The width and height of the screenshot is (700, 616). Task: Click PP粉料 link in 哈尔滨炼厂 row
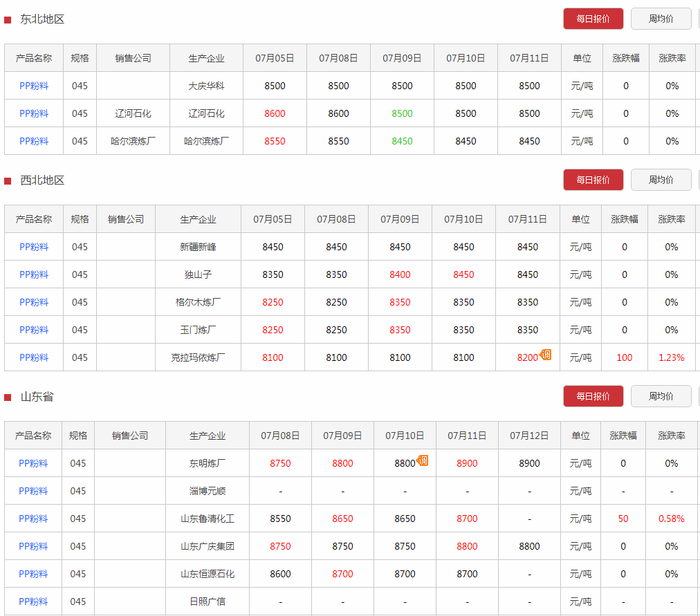pyautogui.click(x=34, y=141)
